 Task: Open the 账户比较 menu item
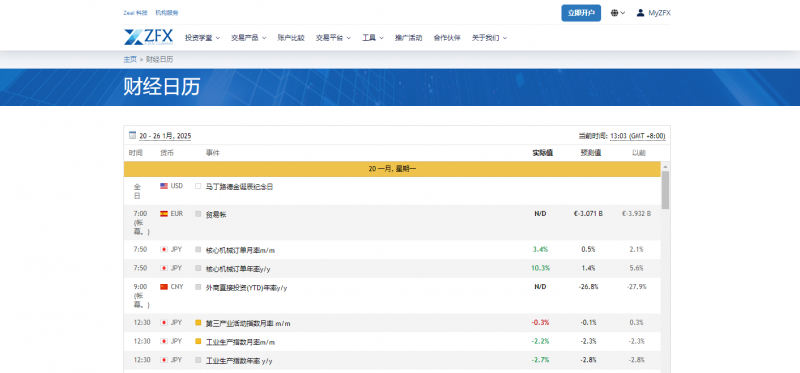pyautogui.click(x=291, y=38)
